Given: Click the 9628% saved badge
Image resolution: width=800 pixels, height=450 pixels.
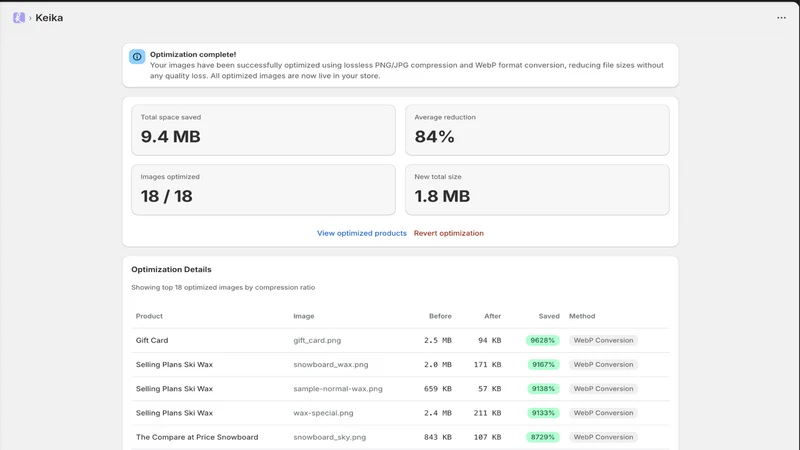Looking at the screenshot, I should tap(542, 340).
